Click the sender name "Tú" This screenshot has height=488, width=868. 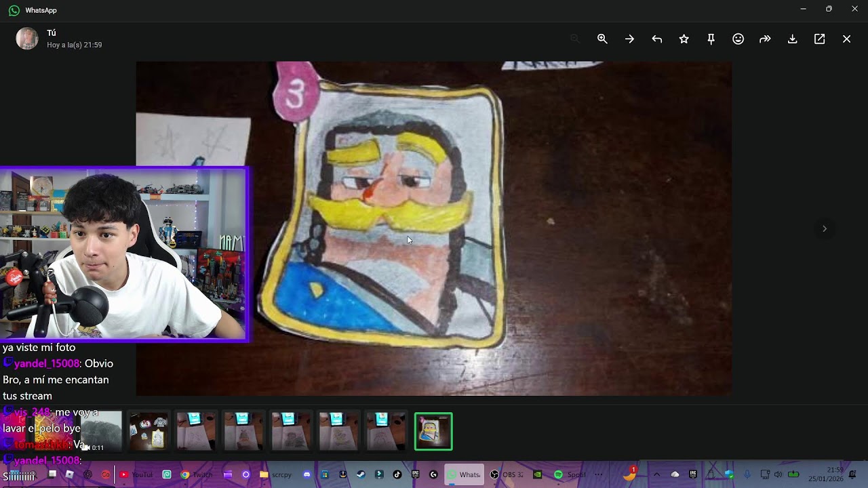(52, 33)
